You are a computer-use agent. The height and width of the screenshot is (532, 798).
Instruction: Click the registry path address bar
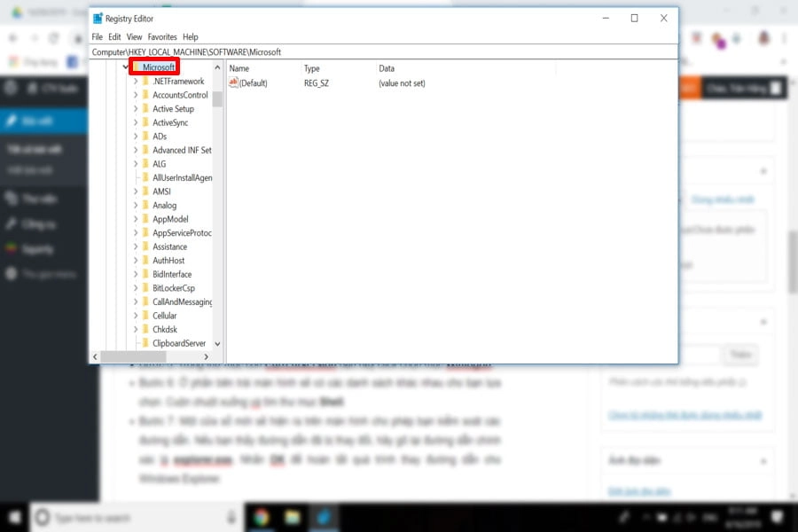click(381, 52)
